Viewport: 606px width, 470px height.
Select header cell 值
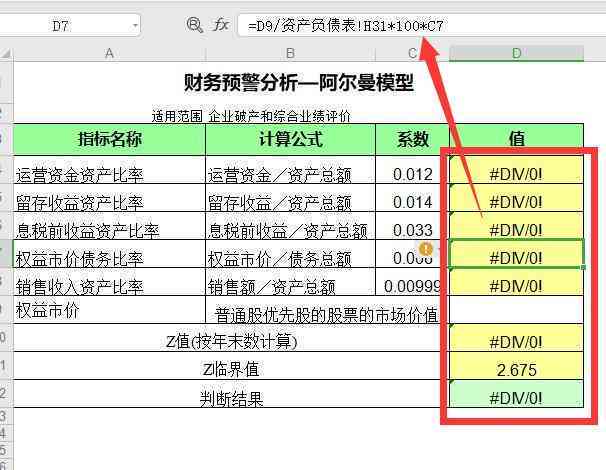[516, 139]
